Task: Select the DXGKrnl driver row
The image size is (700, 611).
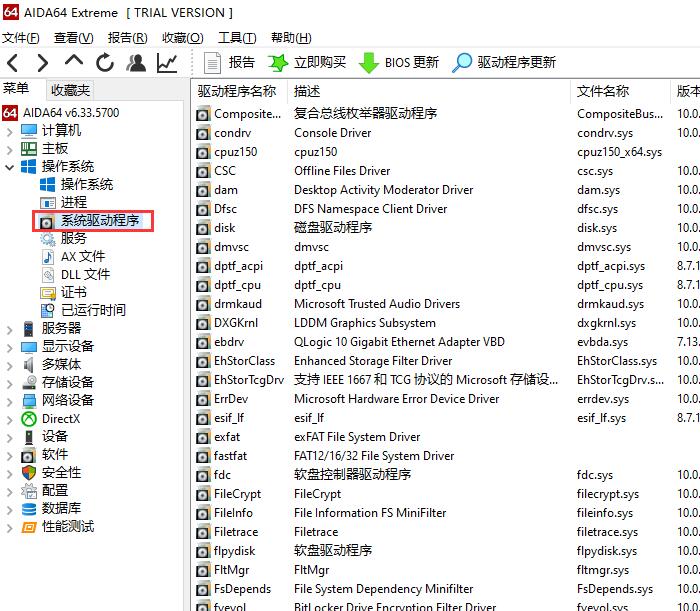Action: click(x=446, y=323)
